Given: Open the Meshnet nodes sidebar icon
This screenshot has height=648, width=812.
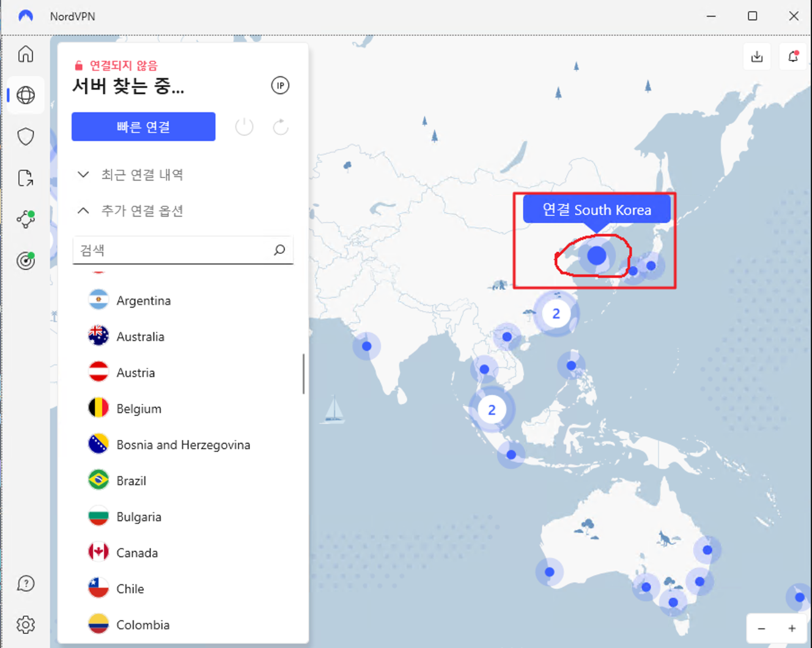Looking at the screenshot, I should coord(26,218).
